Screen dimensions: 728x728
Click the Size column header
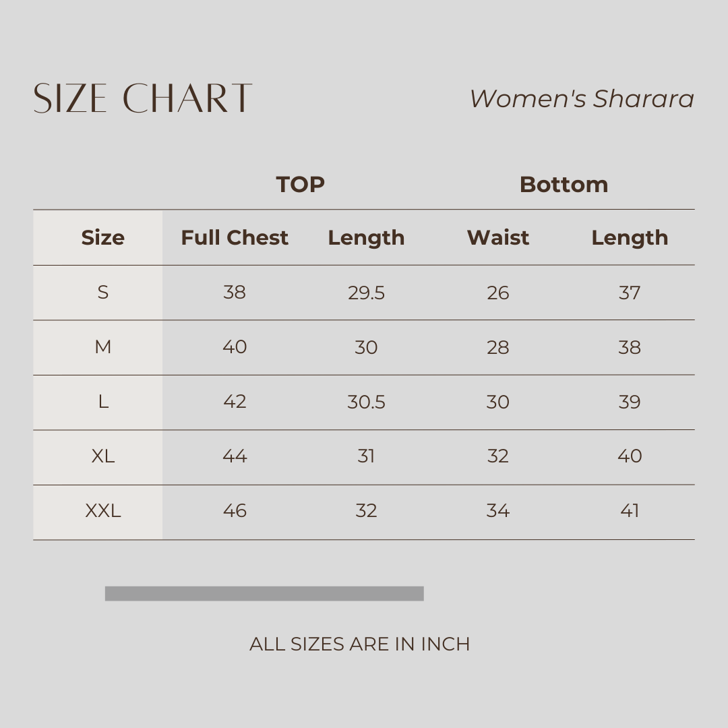pyautogui.click(x=102, y=238)
